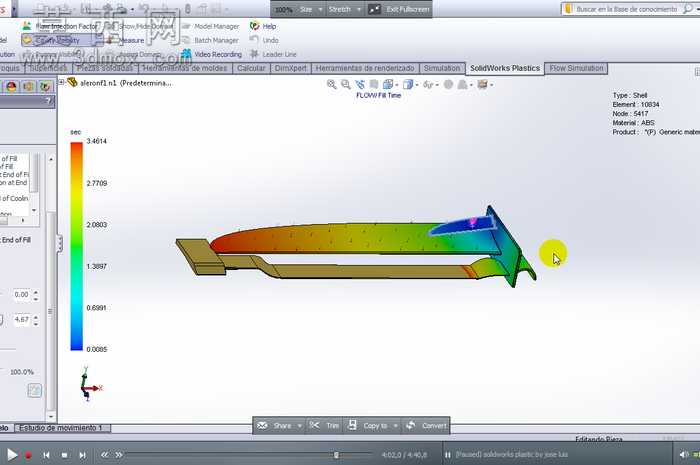Click the Previous View icon
Viewport: 700px width, 465px height.
coord(360,84)
